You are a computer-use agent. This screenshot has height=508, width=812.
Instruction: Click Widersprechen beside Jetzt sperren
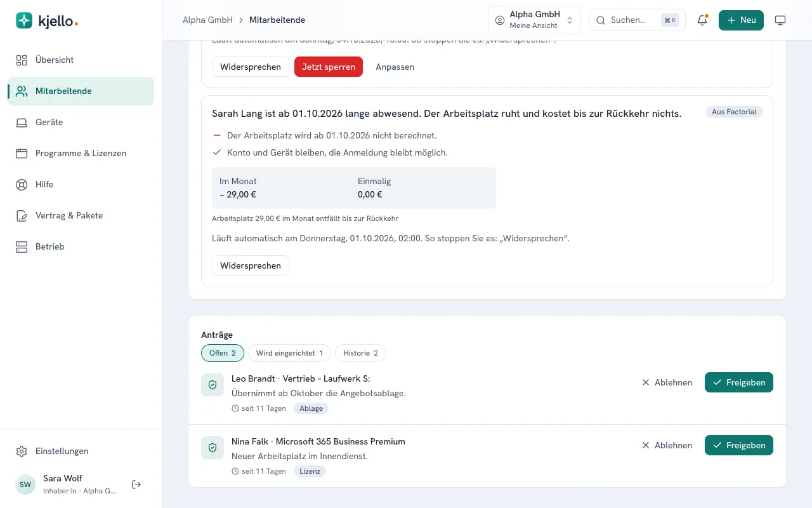[251, 67]
